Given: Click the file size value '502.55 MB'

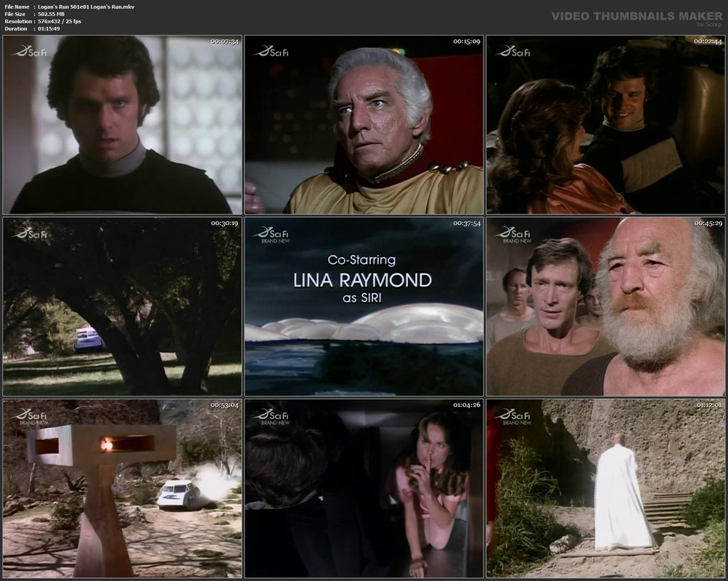Looking at the screenshot, I should (51, 14).
